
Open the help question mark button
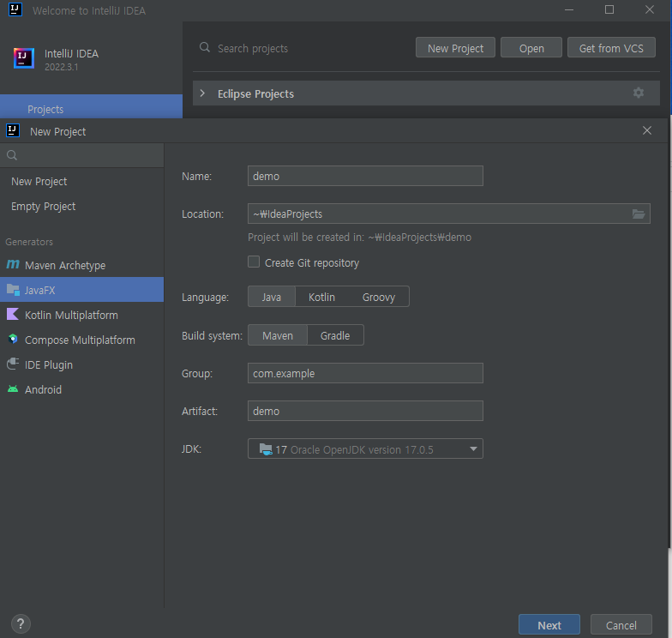[x=21, y=624]
